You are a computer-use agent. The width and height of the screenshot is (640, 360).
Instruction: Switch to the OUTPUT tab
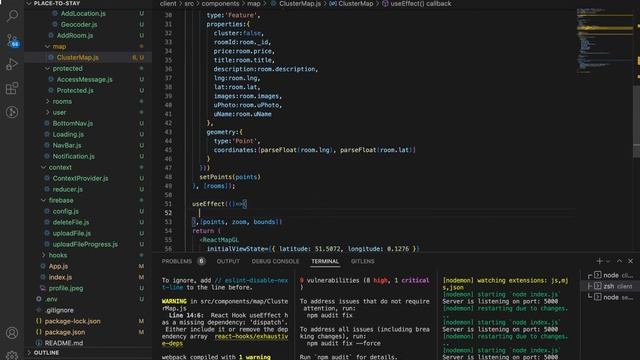pos(228,261)
